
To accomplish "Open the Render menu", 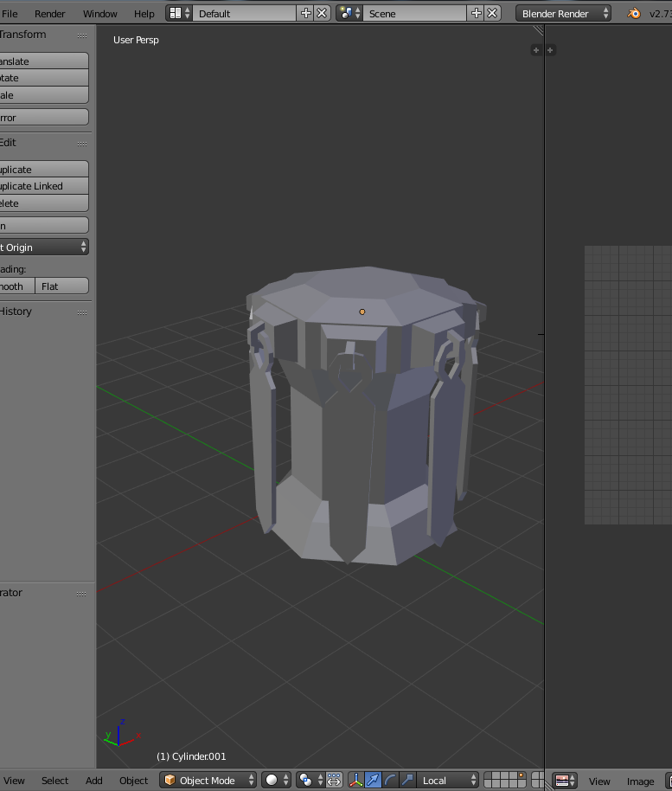I will [x=50, y=14].
